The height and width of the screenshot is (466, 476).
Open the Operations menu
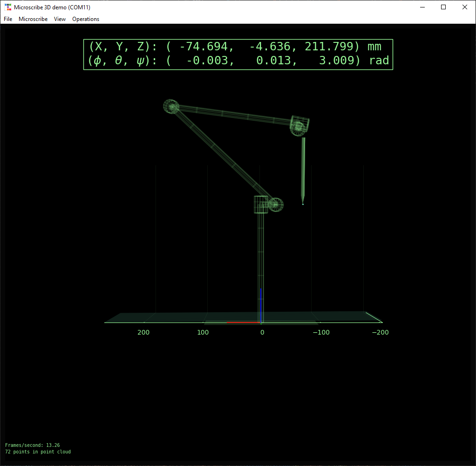click(86, 19)
